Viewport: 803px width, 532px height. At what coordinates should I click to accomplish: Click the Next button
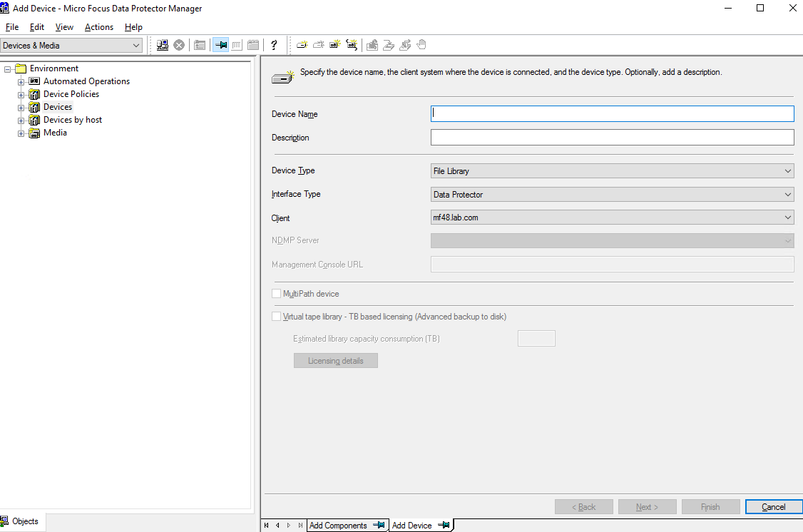point(648,507)
